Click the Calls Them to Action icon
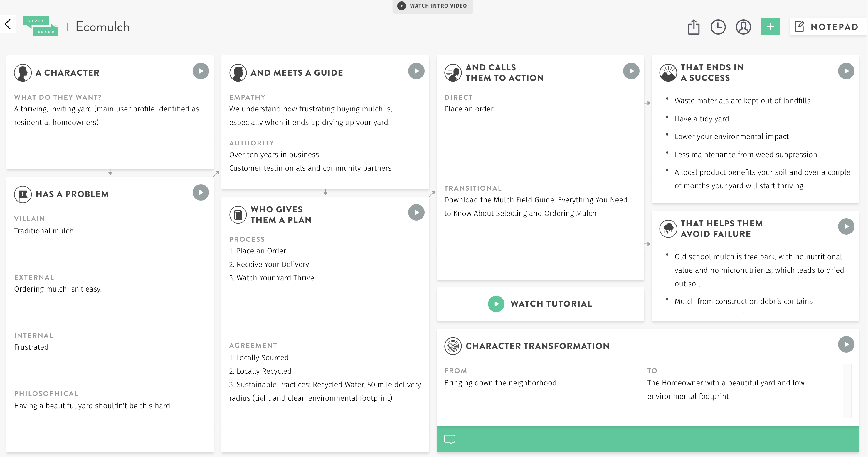 tap(453, 73)
